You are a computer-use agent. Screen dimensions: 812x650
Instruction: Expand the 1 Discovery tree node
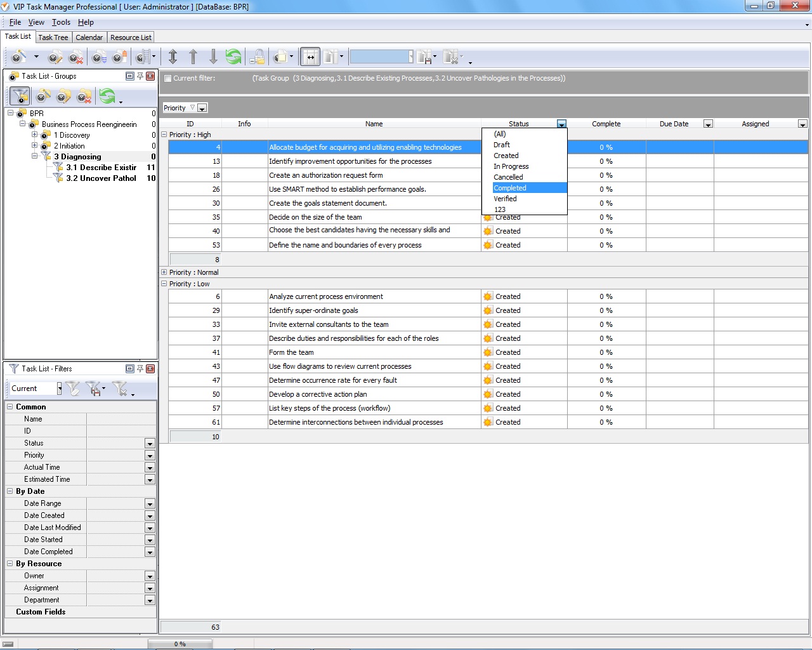(35, 135)
